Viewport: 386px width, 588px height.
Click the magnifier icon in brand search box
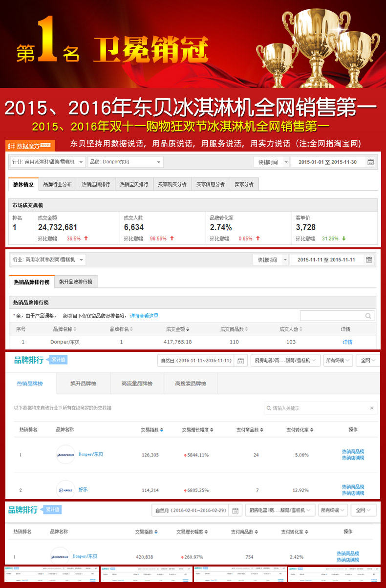(x=368, y=316)
